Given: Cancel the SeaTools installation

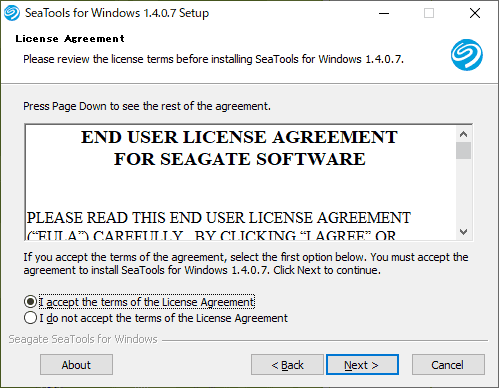Looking at the screenshot, I should (448, 365).
